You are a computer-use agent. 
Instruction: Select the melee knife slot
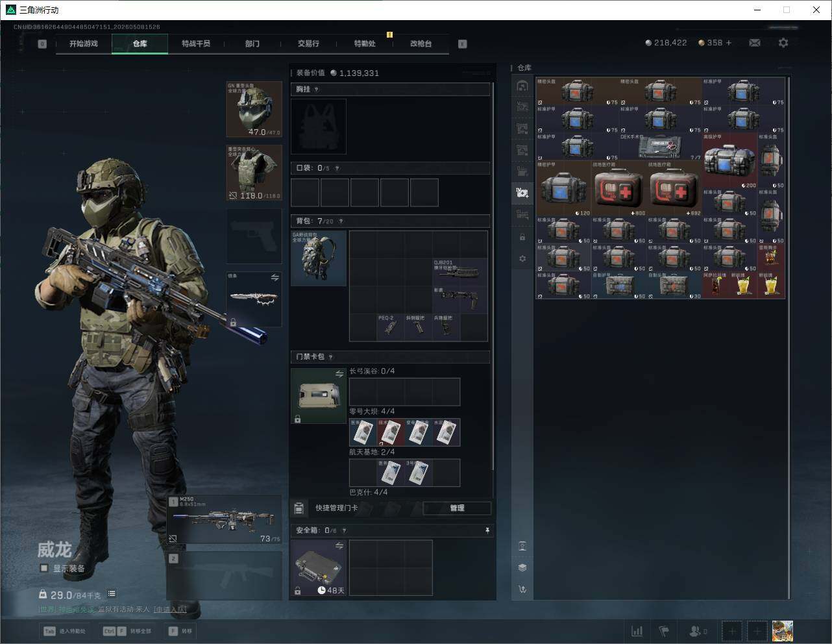pyautogui.click(x=254, y=299)
